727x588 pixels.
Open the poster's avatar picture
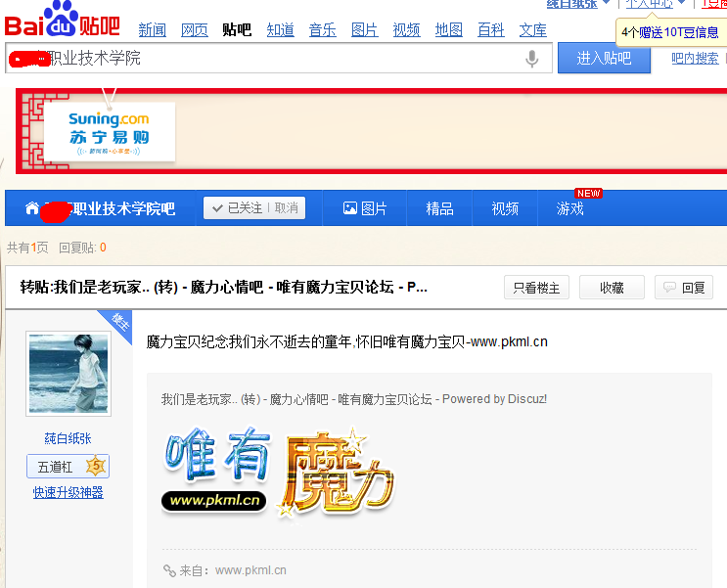68,374
